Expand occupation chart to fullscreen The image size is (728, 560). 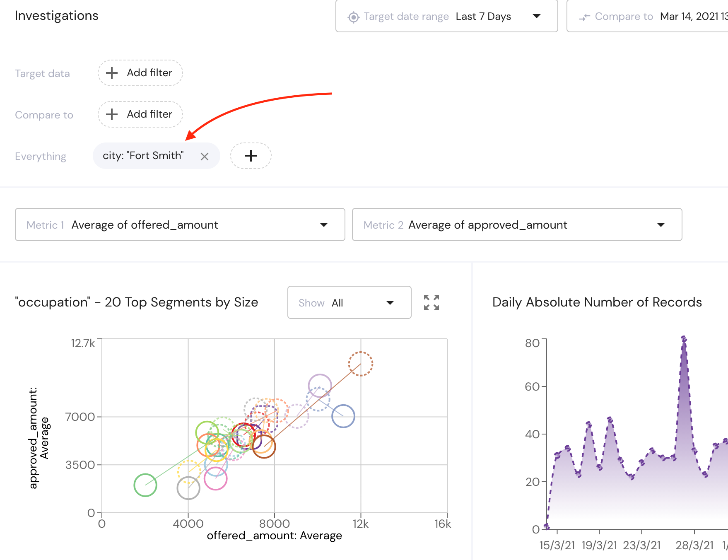tap(431, 302)
